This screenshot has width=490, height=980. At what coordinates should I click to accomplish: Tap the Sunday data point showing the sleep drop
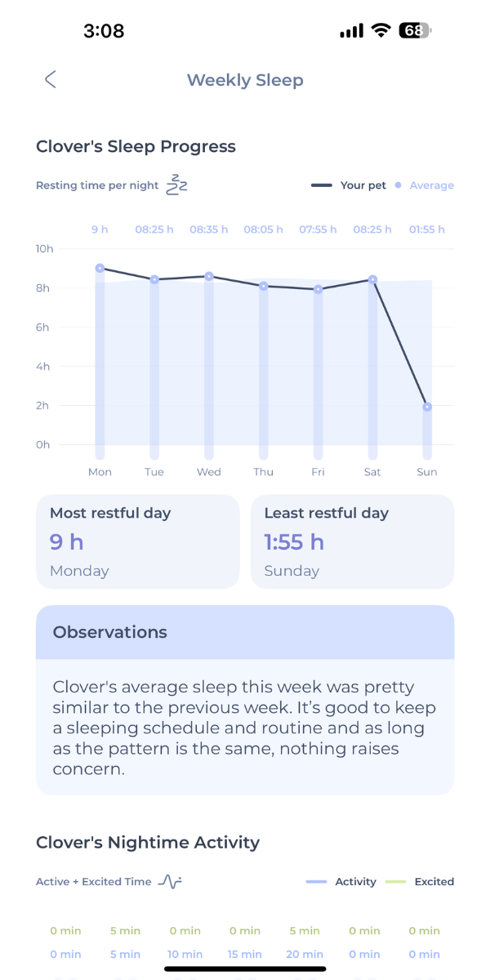(426, 406)
